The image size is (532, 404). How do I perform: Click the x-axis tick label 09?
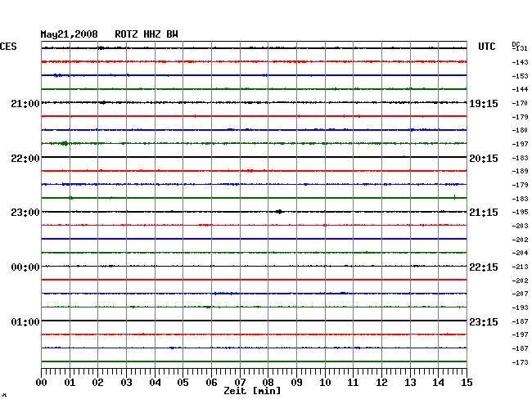pyautogui.click(x=296, y=383)
